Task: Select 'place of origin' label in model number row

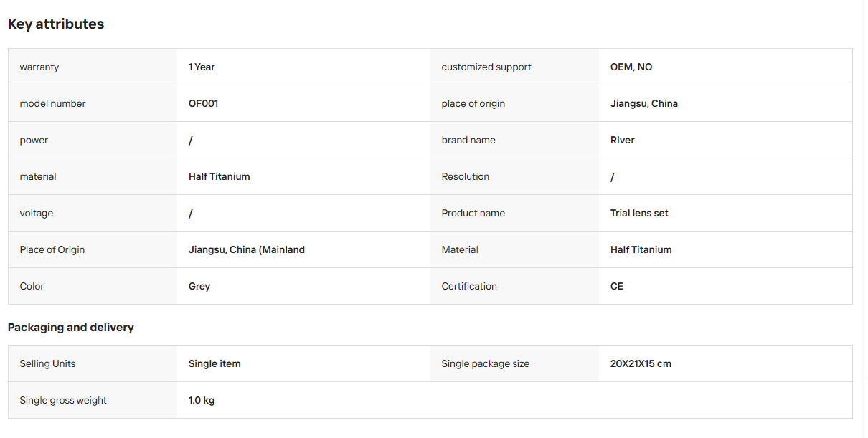Action: [473, 103]
